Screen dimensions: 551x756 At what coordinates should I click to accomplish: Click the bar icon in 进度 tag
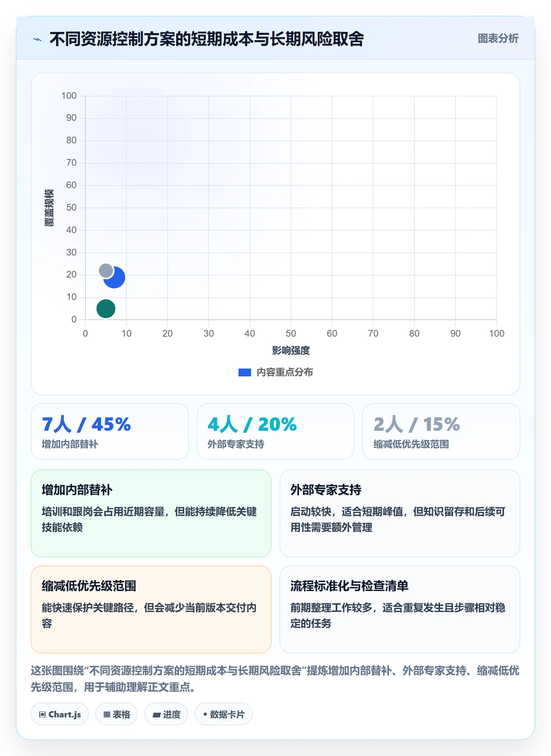[157, 715]
